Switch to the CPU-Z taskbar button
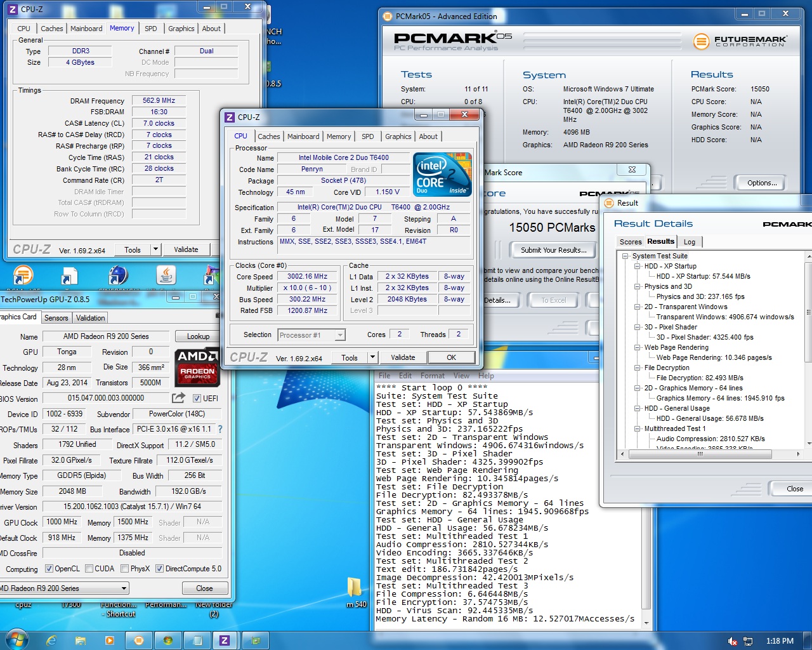The image size is (812, 650). pyautogui.click(x=225, y=640)
